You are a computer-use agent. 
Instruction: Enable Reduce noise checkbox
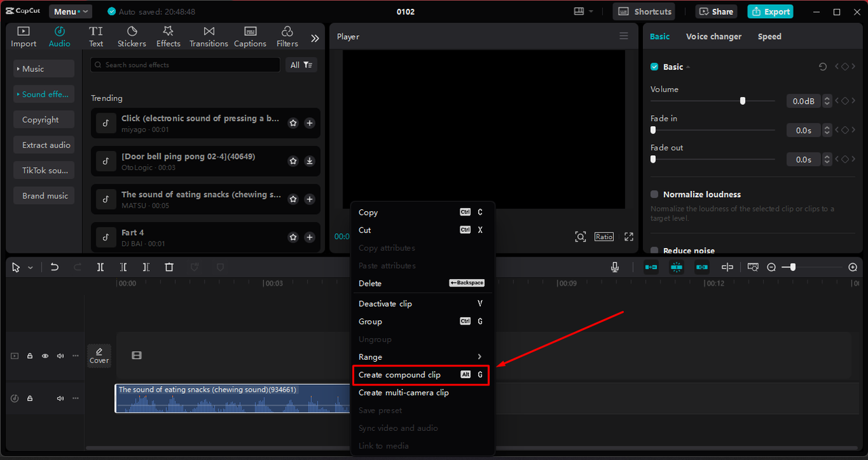pyautogui.click(x=654, y=251)
